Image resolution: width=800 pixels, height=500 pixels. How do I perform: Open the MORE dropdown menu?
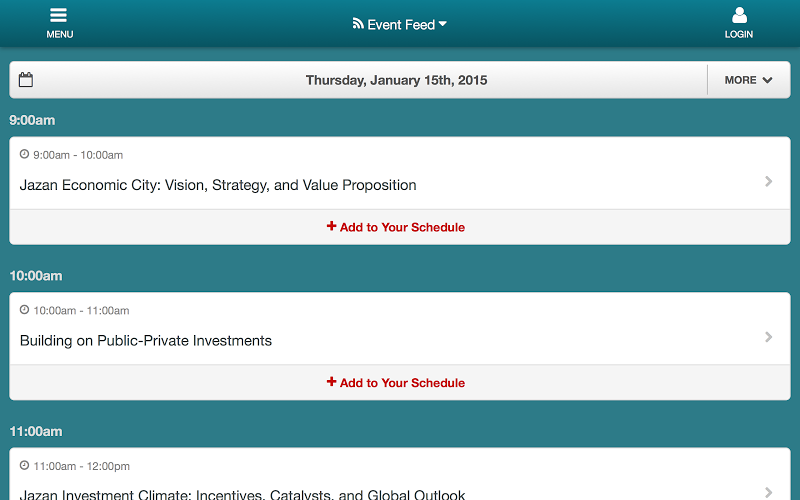[x=748, y=80]
